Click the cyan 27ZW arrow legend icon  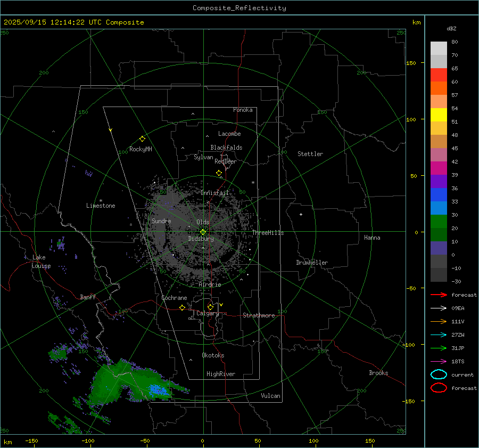(x=439, y=335)
